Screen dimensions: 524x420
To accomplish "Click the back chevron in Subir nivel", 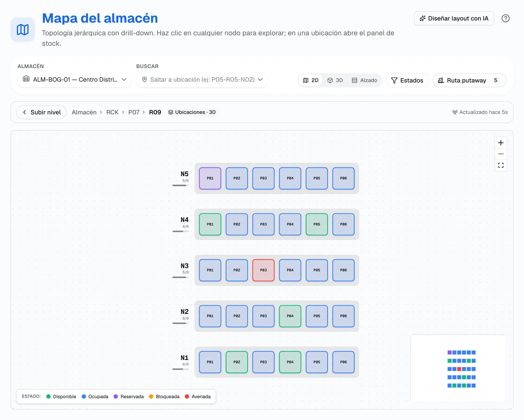I will (24, 112).
